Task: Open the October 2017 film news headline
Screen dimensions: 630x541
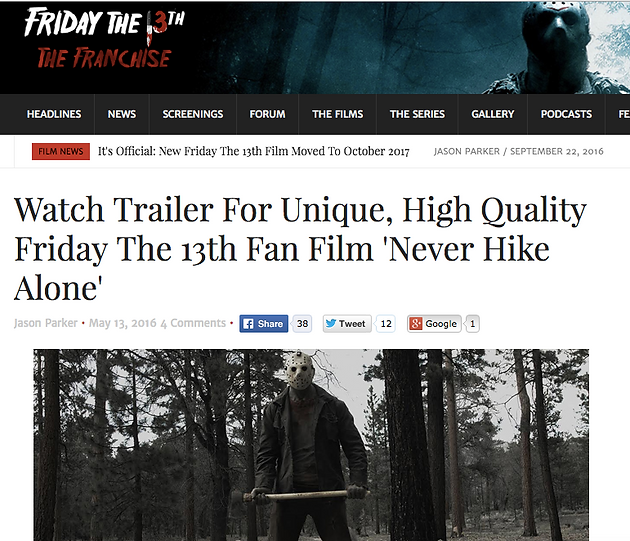Action: 254,152
